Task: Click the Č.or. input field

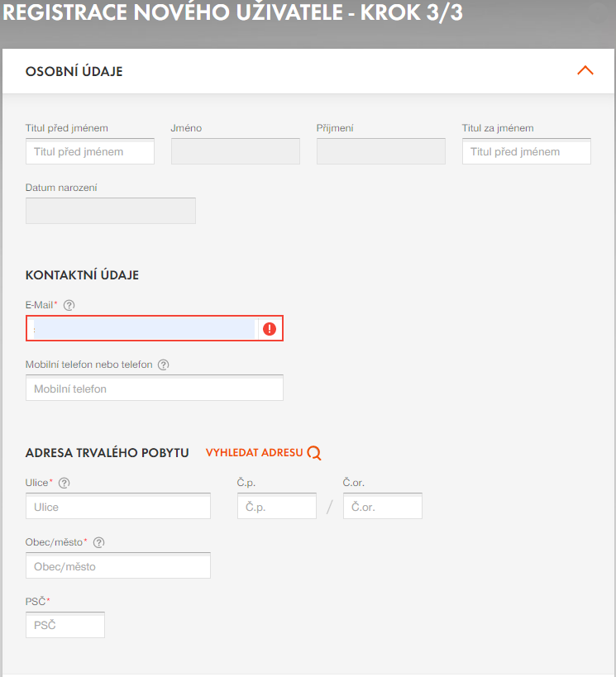Action: pos(382,507)
